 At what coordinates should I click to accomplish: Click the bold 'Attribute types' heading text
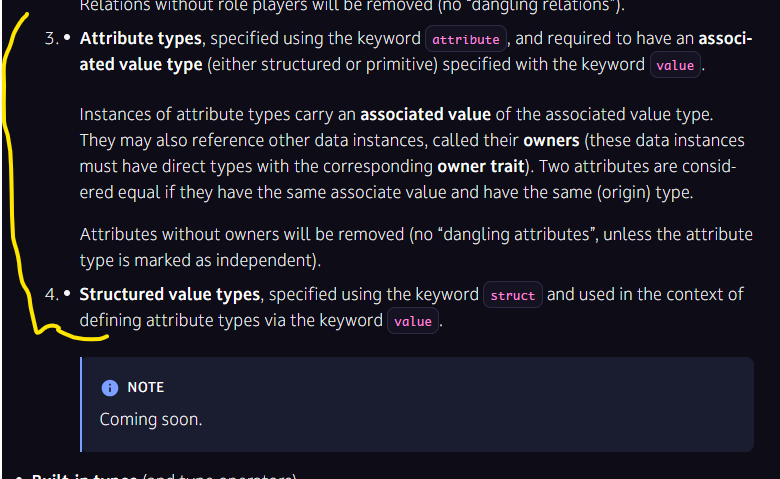pos(140,38)
